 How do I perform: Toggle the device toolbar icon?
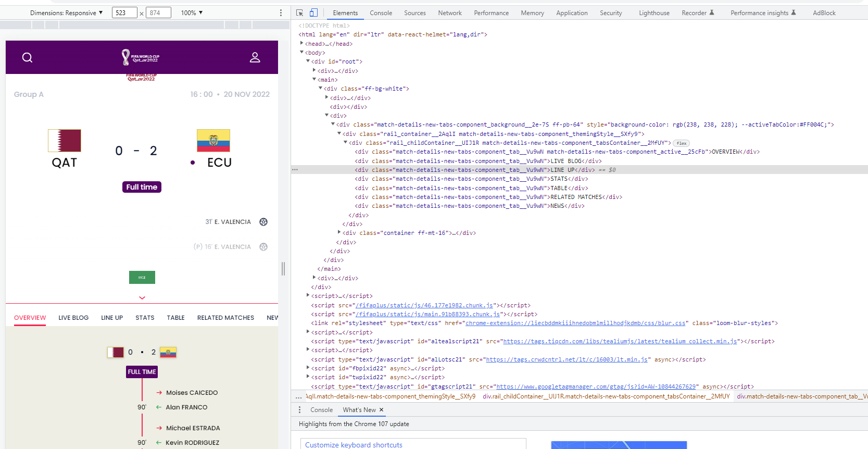coord(313,13)
